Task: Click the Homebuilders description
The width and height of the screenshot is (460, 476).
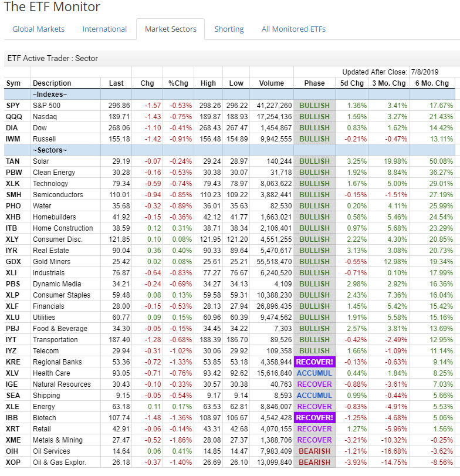Action: pyautogui.click(x=55, y=217)
